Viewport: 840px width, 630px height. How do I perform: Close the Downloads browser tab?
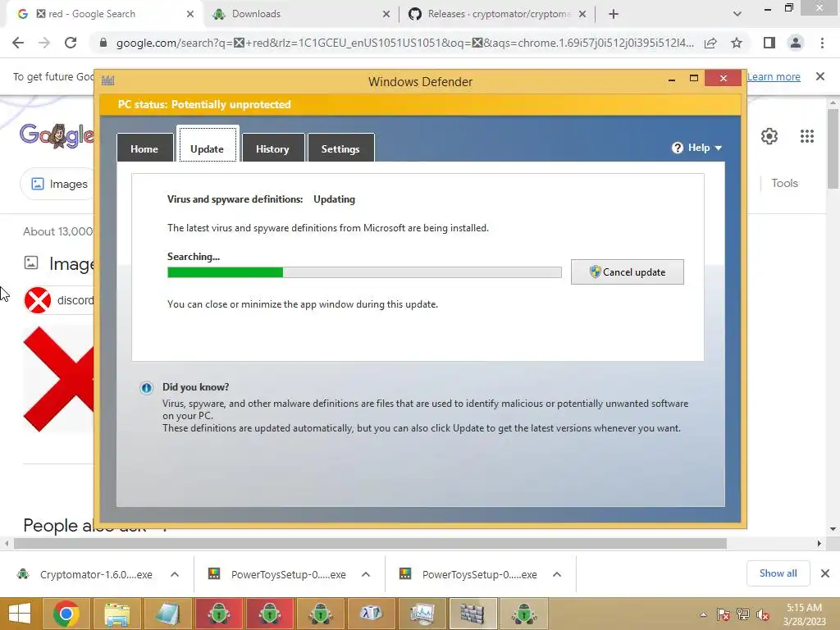(x=386, y=15)
